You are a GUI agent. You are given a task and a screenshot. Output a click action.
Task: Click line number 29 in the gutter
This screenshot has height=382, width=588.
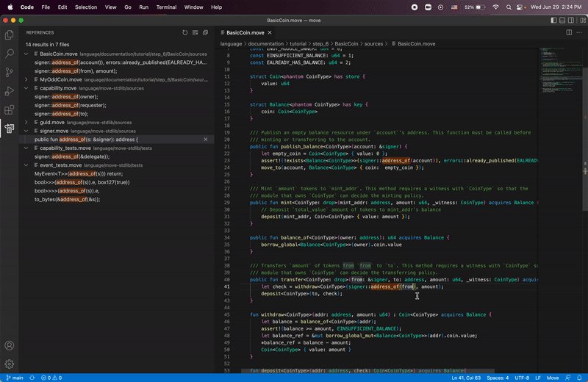[227, 203]
